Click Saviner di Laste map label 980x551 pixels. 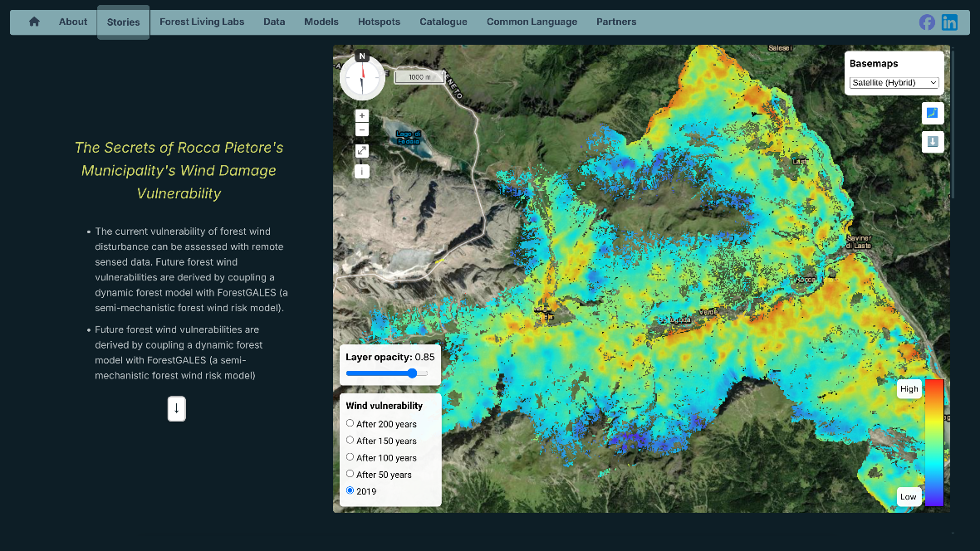859,241
